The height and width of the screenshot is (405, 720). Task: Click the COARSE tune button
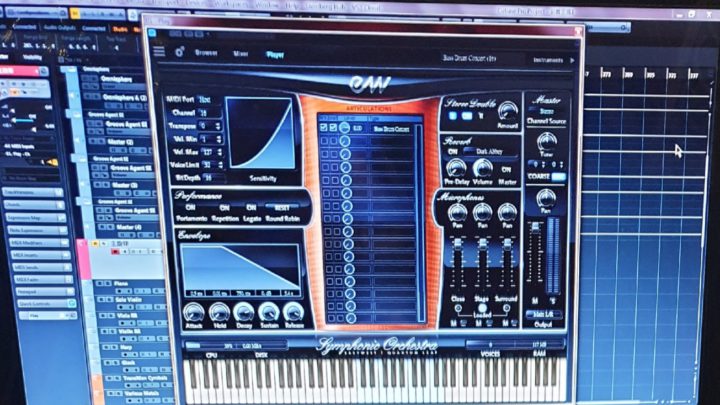(x=540, y=177)
